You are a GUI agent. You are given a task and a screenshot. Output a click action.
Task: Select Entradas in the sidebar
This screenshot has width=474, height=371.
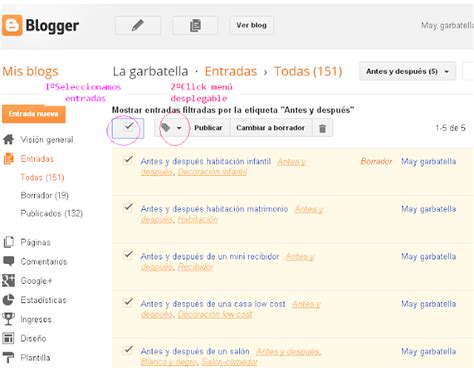[37, 159]
